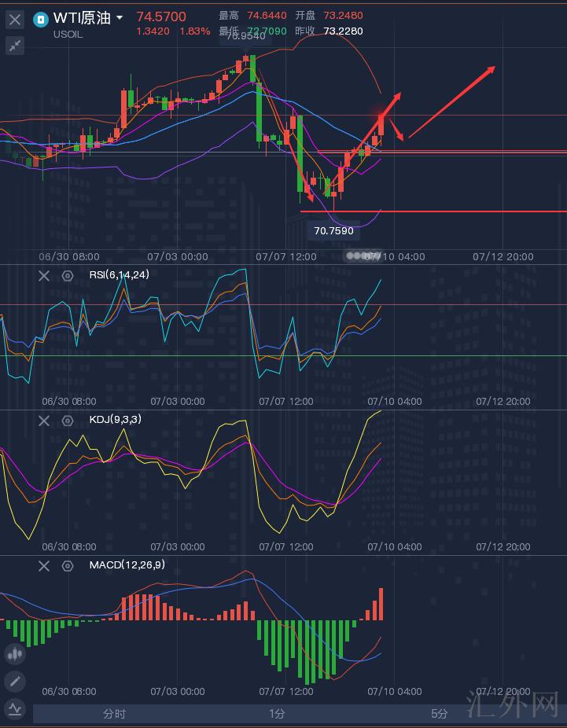Remove the RSI indicator panel
Screen dimensions: 567x728
tap(44, 276)
